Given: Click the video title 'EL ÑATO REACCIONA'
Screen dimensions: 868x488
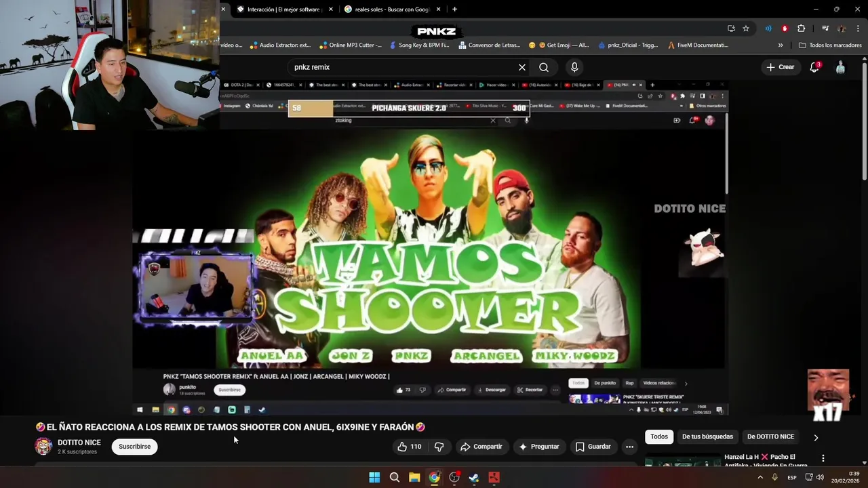Looking at the screenshot, I should tap(231, 427).
